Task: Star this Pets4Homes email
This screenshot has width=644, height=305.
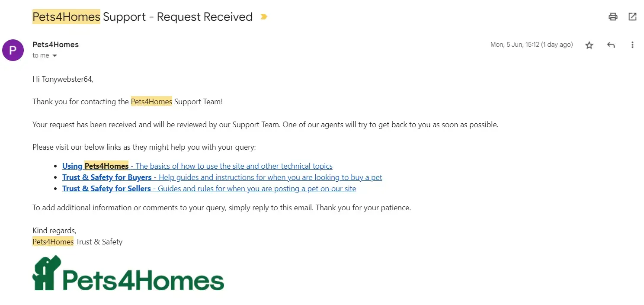Action: (x=589, y=45)
